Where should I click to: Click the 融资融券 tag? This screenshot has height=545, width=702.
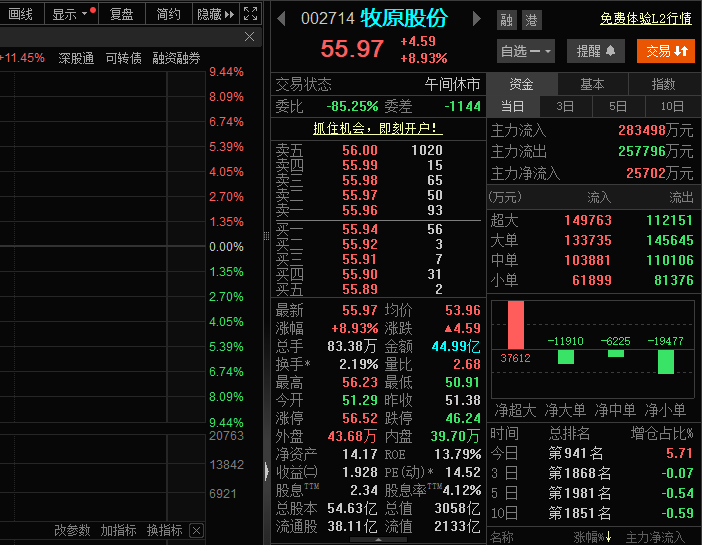(x=176, y=58)
